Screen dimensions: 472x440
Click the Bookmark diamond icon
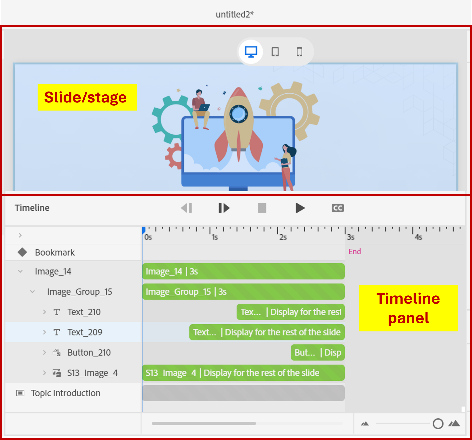pos(22,252)
